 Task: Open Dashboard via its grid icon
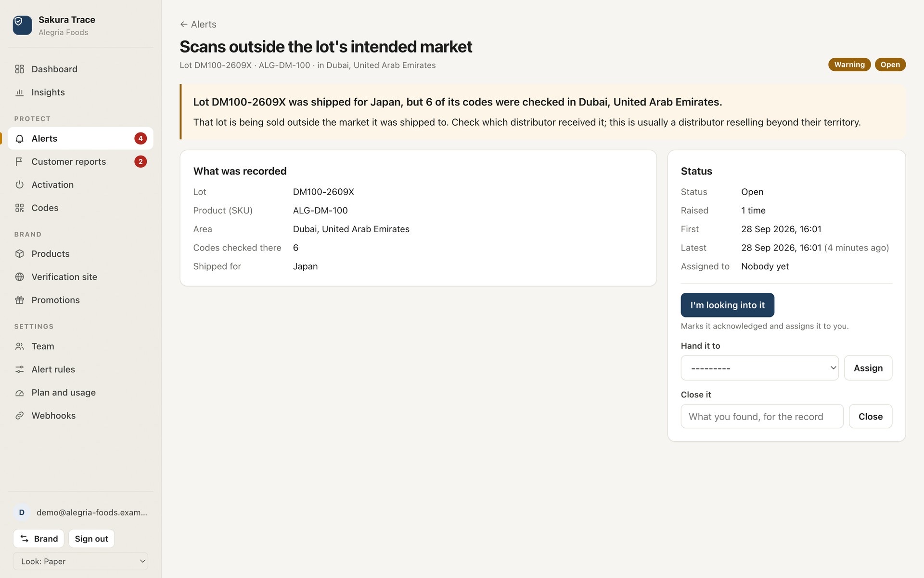pos(19,69)
